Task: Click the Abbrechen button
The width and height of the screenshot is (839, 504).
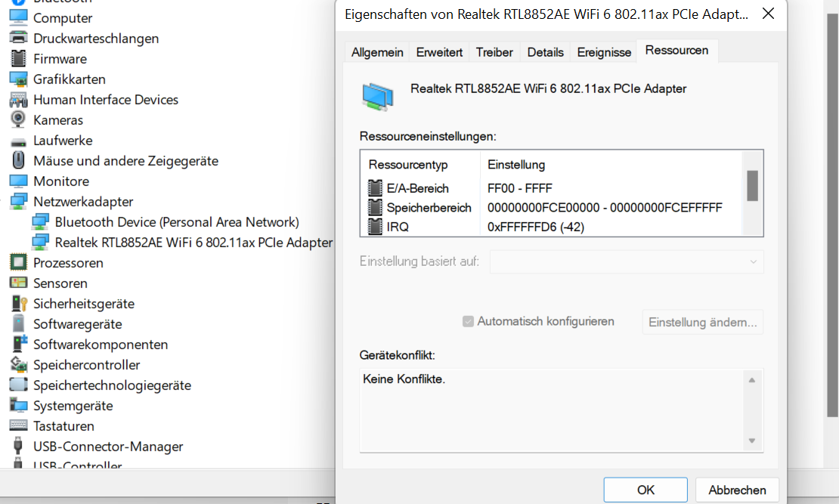Action: [737, 490]
